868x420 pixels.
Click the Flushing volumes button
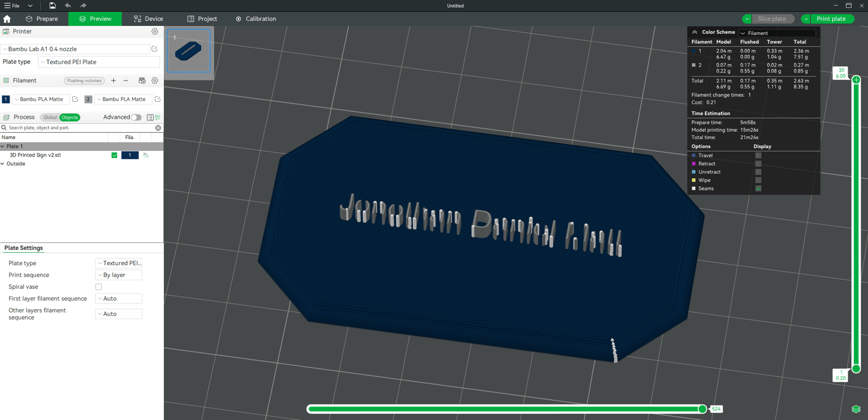pyautogui.click(x=84, y=81)
